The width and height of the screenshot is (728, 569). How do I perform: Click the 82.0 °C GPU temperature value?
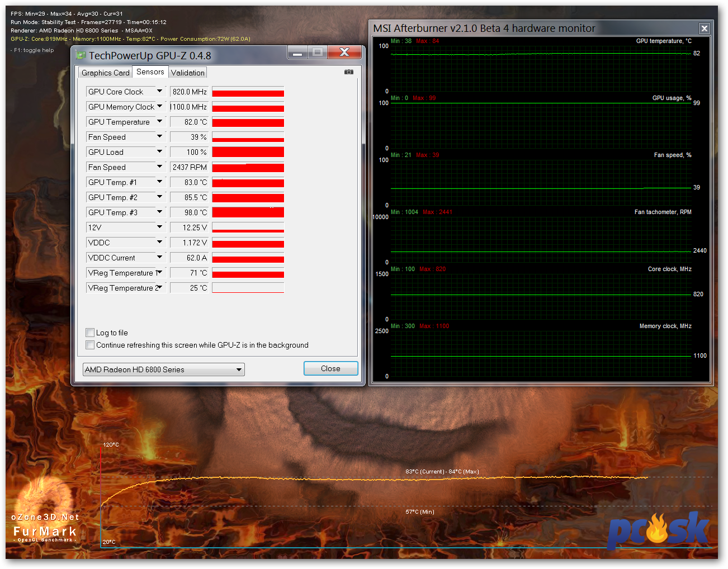point(189,122)
